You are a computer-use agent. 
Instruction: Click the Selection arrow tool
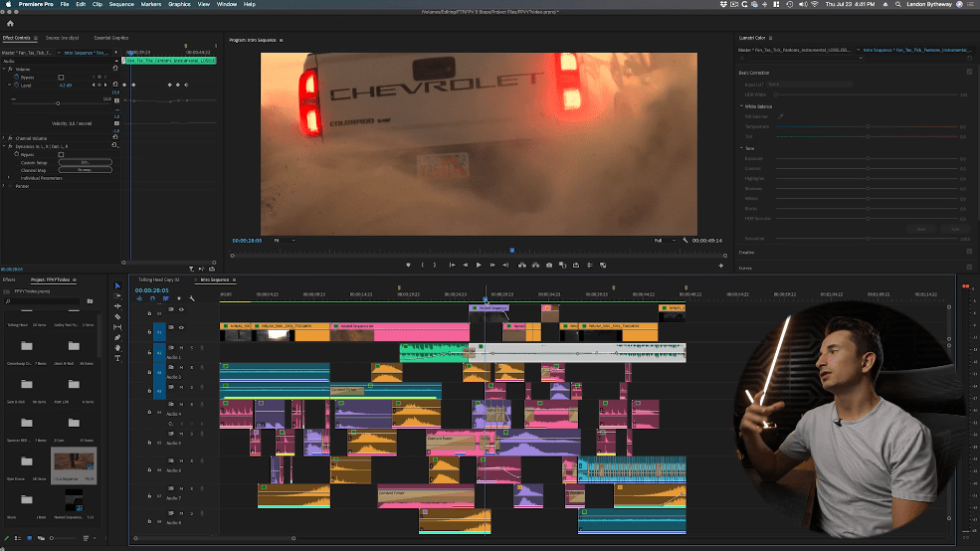point(117,286)
